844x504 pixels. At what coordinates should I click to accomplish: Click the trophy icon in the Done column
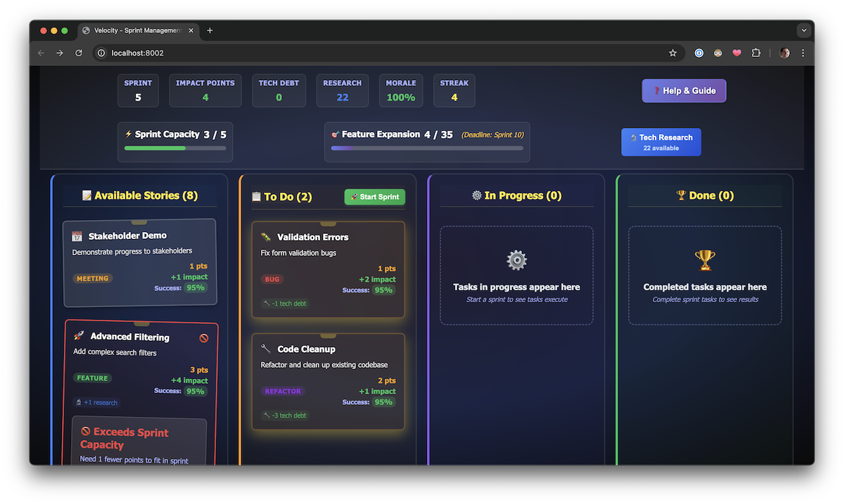point(705,259)
